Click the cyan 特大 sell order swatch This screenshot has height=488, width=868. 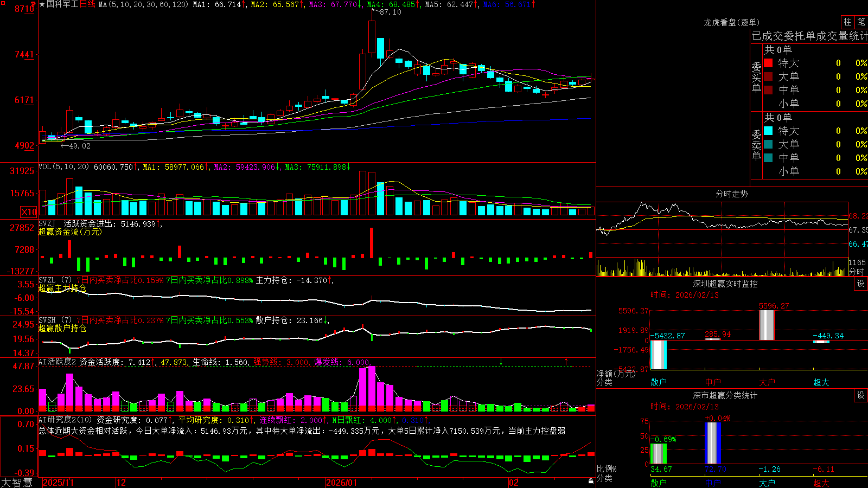[768, 131]
